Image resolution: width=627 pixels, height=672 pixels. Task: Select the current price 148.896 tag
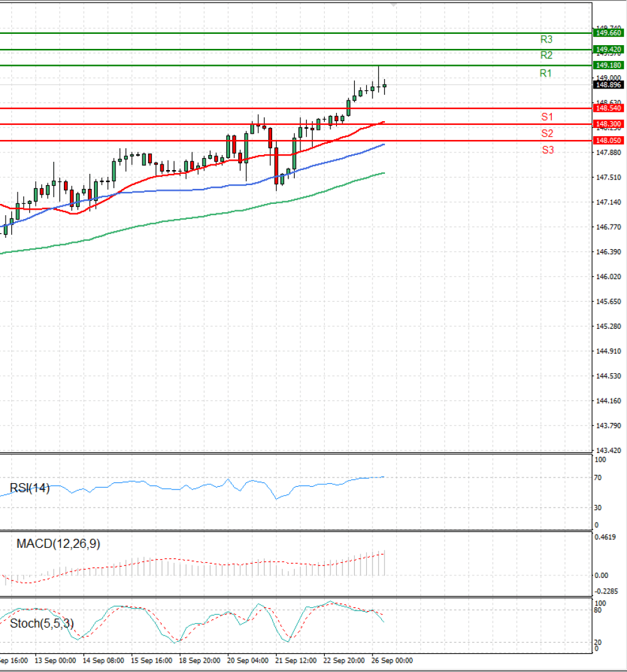pos(608,85)
